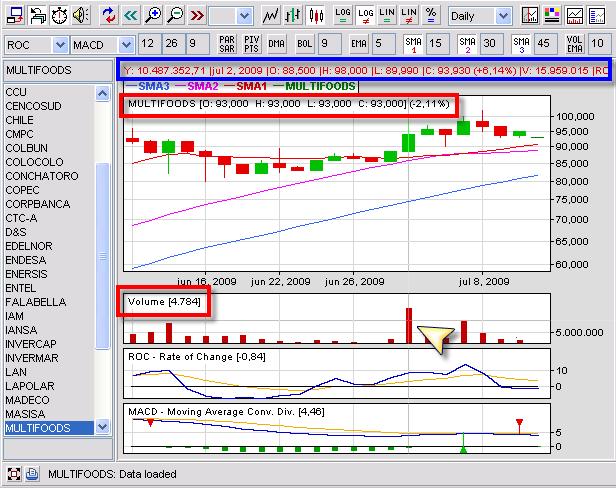Select CCU in the stock list

point(49,92)
